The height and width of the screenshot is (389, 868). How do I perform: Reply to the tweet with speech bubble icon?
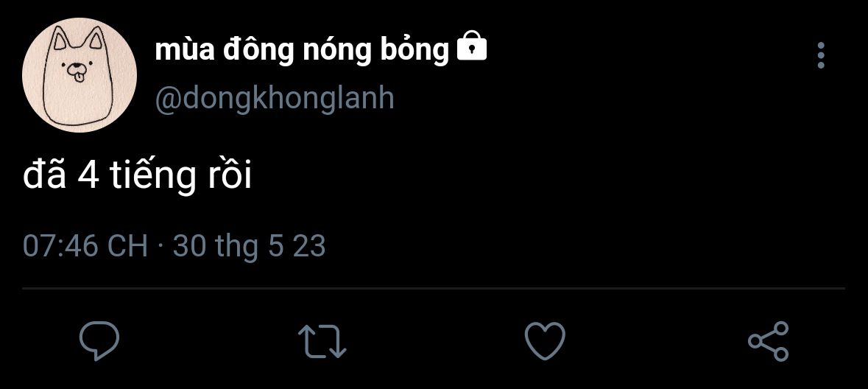99,341
